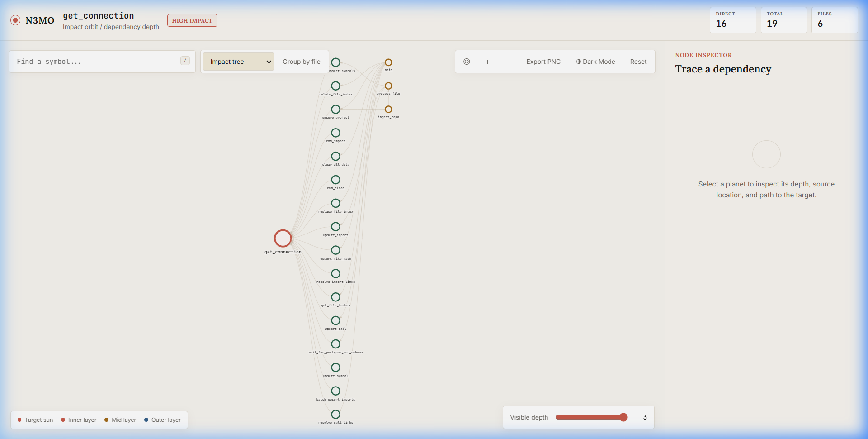
Task: Inspect the ingest_repo mid-layer node
Action: pos(388,110)
